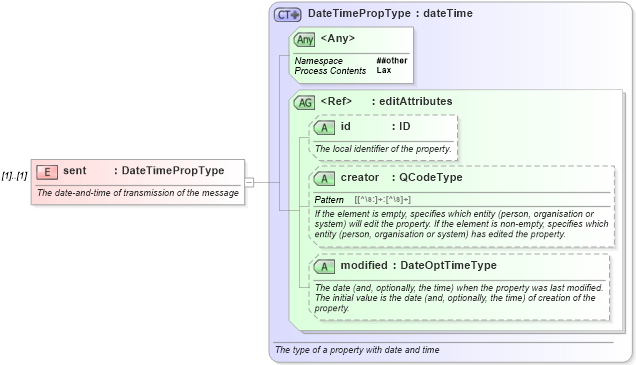The image size is (636, 365).
Task: Open the editAttributes reference
Action: click(415, 101)
